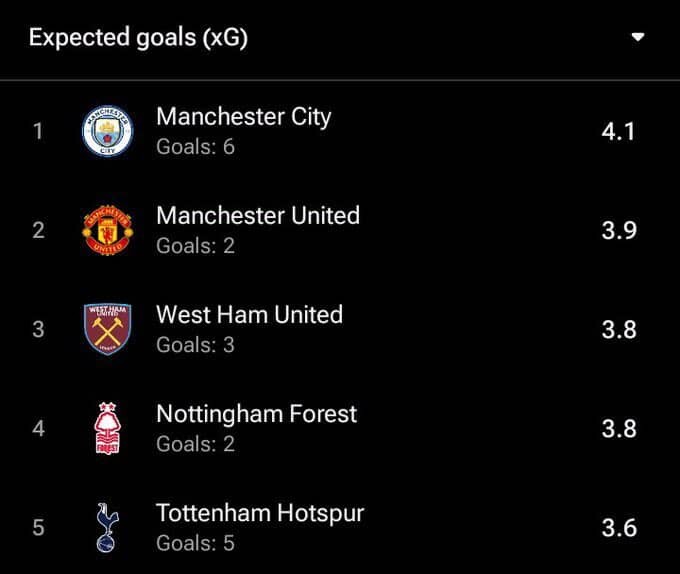Viewport: 680px width, 574px height.
Task: Select the Nottingham Forest team name
Action: pyautogui.click(x=256, y=414)
